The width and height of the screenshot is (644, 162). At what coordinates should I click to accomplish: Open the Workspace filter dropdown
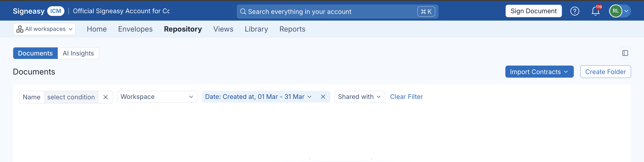(x=157, y=97)
